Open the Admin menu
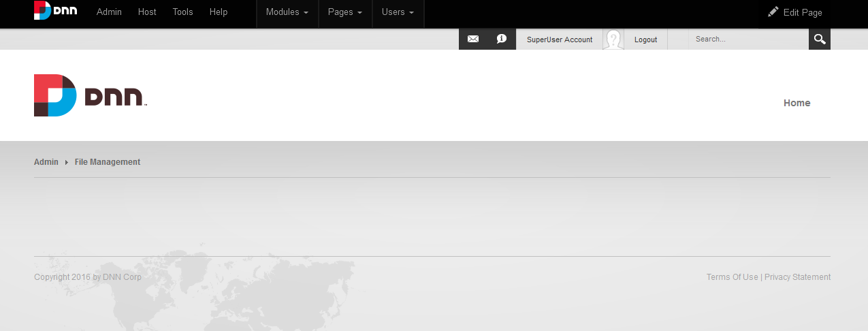Image resolution: width=868 pixels, height=331 pixels. pyautogui.click(x=109, y=12)
